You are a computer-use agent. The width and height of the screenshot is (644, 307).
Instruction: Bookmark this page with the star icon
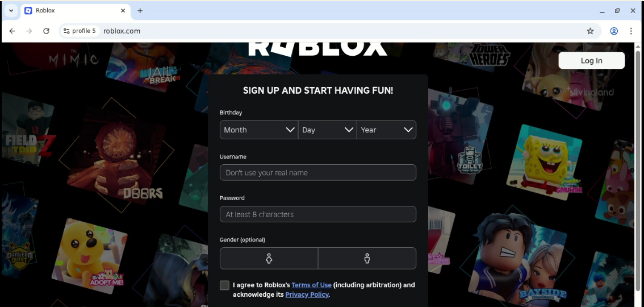tap(590, 31)
